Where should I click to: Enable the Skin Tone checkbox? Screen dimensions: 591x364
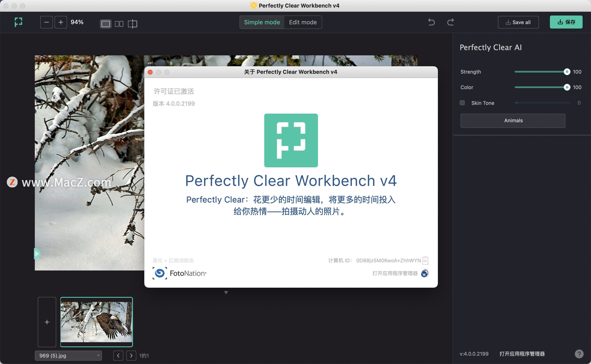pos(462,103)
